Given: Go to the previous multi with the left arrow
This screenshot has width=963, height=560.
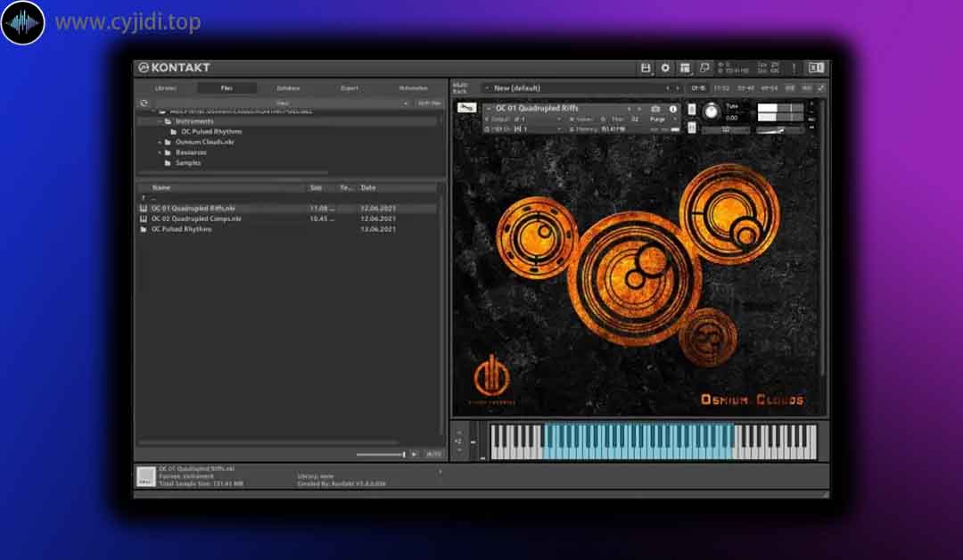Looking at the screenshot, I should 668,88.
